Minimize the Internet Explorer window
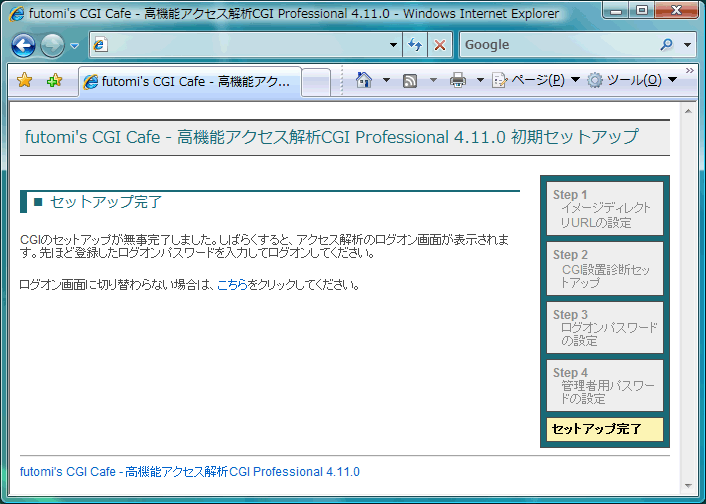This screenshot has height=504, width=706. coord(616,10)
